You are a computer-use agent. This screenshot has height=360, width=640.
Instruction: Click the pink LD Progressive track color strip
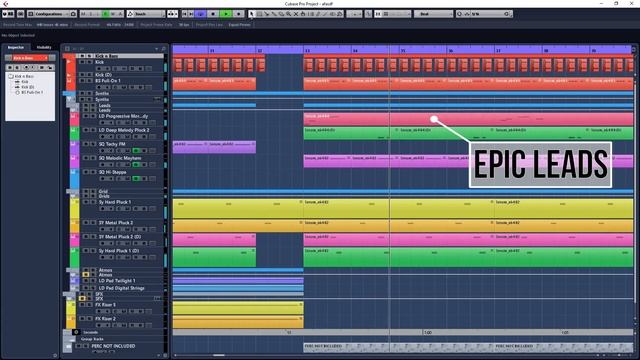(74, 119)
